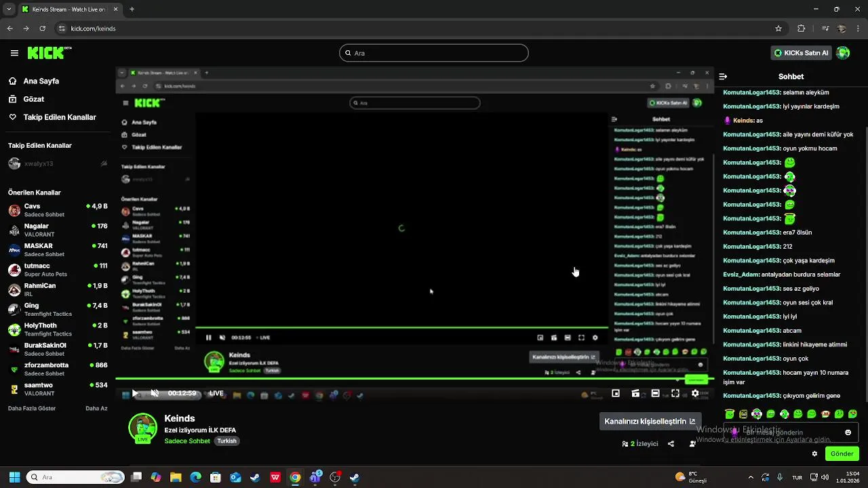
Task: Reload the page in Chrome
Action: 43,28
